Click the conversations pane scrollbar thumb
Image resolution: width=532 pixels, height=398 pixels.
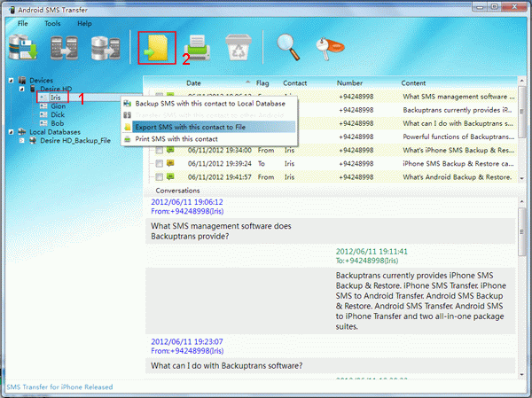point(521,231)
